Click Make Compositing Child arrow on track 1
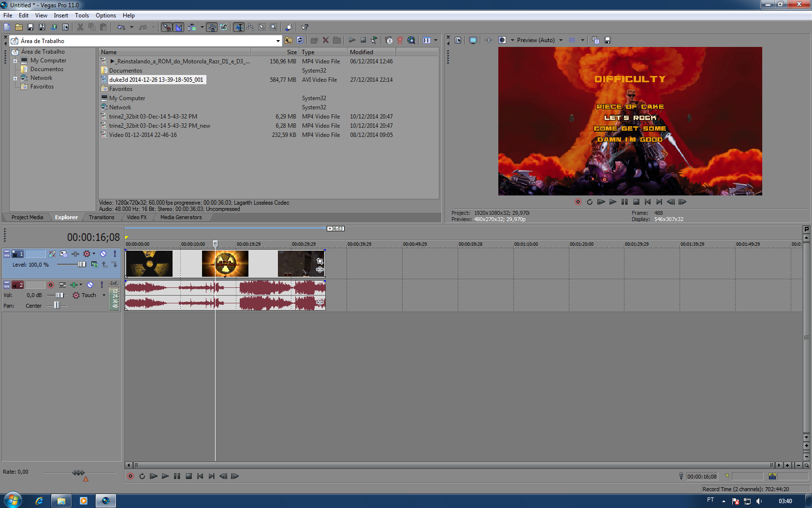812x508 pixels. click(x=115, y=265)
